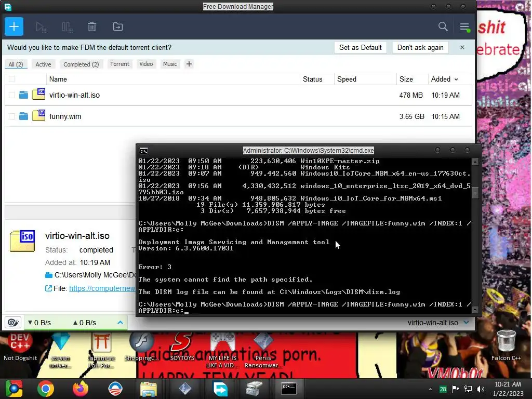This screenshot has width=532, height=399.
Task: Open folder icon in funny.wim row
Action: click(x=23, y=116)
